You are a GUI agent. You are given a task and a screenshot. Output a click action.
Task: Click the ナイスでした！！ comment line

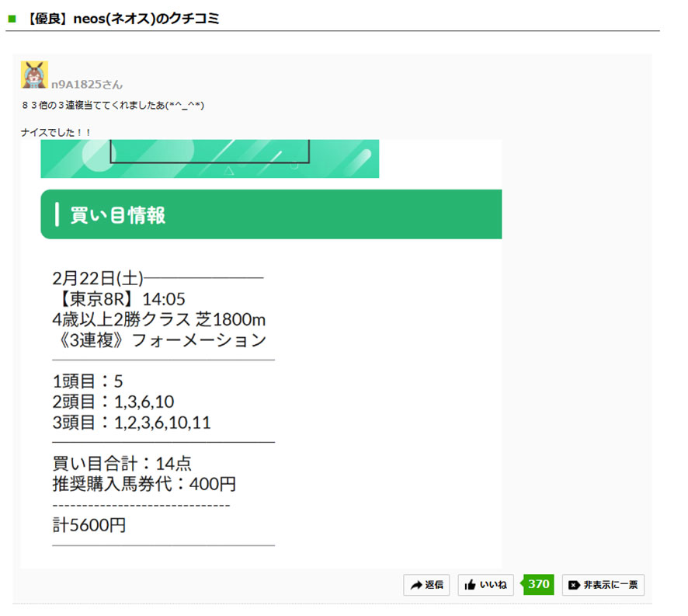pyautogui.click(x=56, y=132)
